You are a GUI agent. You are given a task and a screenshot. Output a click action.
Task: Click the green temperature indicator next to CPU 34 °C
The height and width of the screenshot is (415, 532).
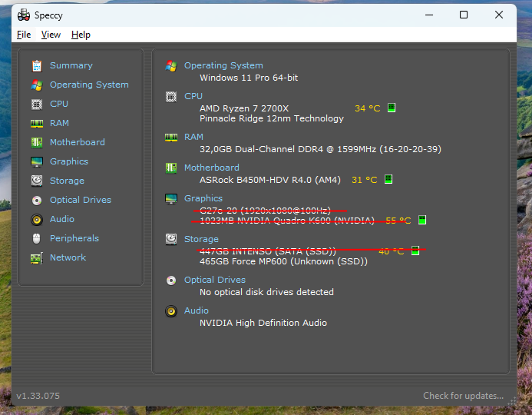[392, 108]
